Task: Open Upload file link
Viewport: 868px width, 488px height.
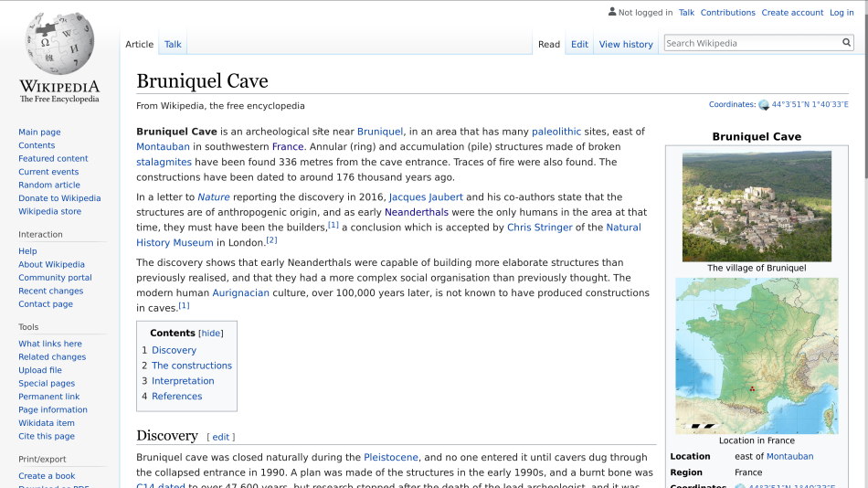Action: tap(40, 370)
